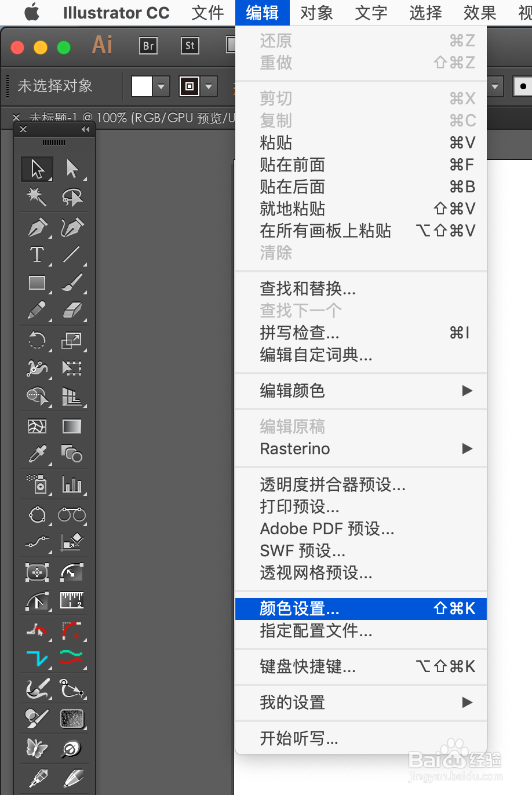This screenshot has width=532, height=795.
Task: Select the Free Transform tool
Action: click(72, 368)
